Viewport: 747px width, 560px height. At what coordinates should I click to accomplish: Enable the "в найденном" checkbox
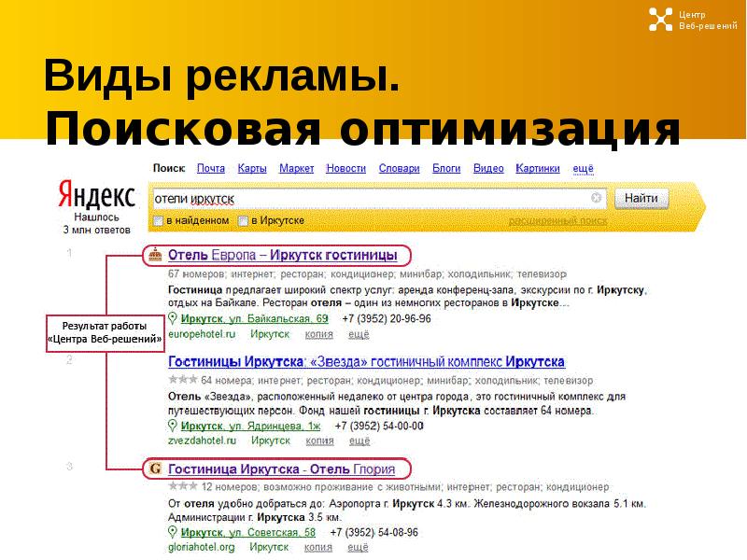[159, 221]
